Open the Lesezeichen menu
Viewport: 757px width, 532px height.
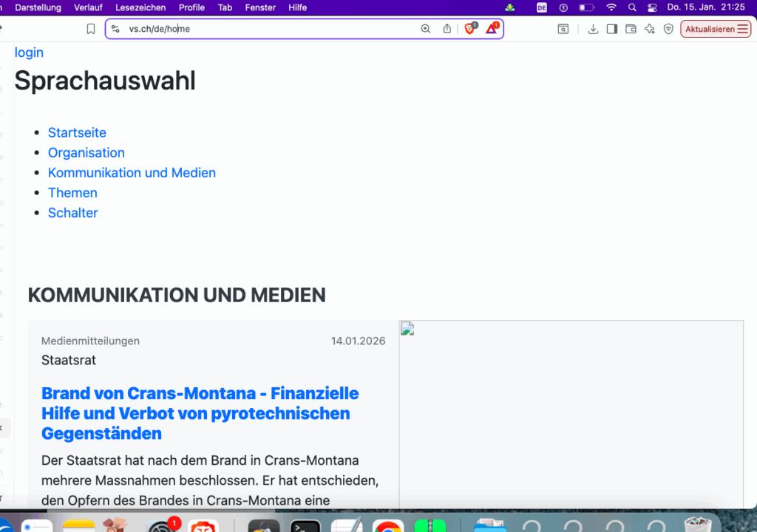coord(140,7)
